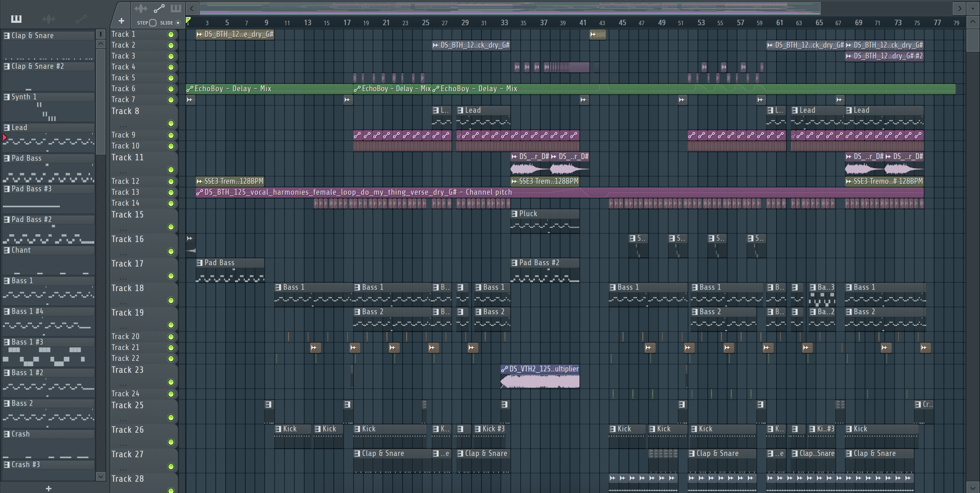Image resolution: width=980 pixels, height=493 pixels.
Task: Click the Synth 1 pattern icon
Action: coord(6,97)
